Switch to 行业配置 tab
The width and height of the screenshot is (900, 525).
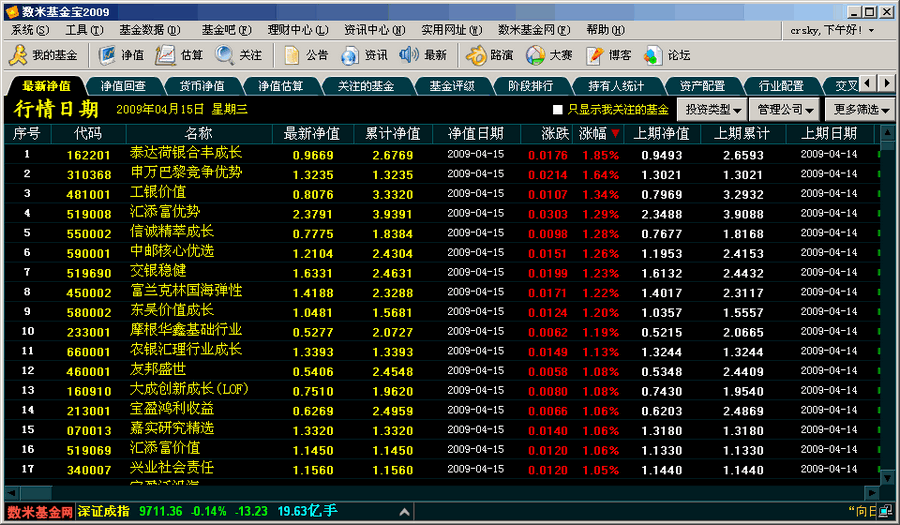(781, 86)
